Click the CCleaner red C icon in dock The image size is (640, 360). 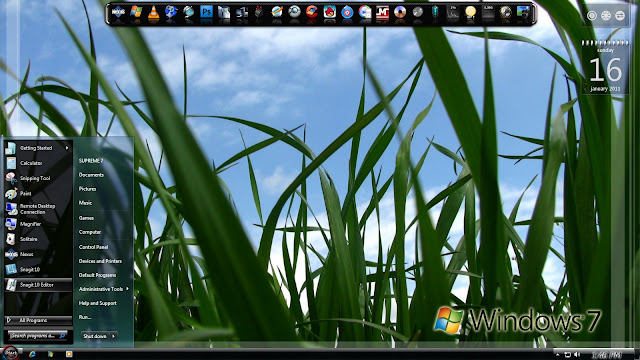tap(312, 13)
